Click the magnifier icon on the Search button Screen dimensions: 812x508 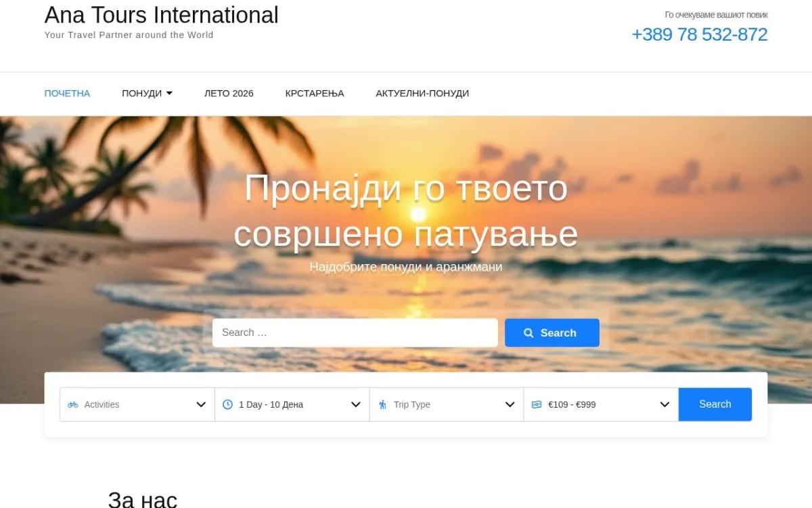coord(529,333)
